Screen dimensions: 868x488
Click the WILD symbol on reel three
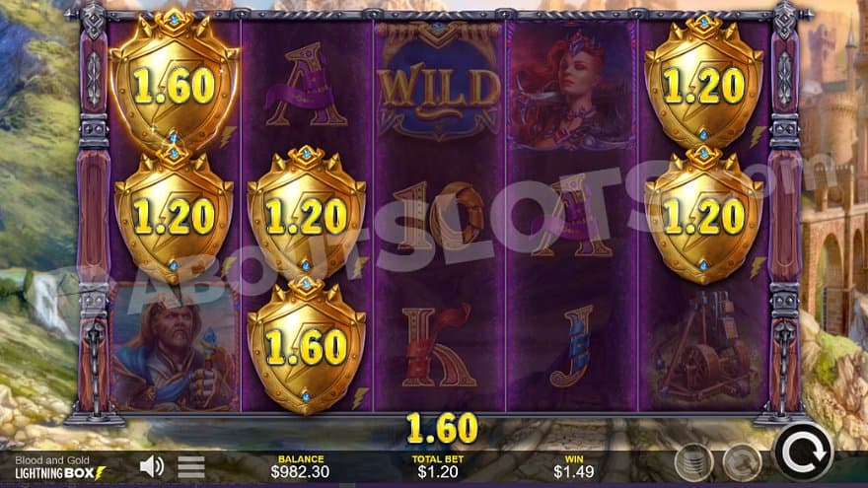click(x=440, y=83)
